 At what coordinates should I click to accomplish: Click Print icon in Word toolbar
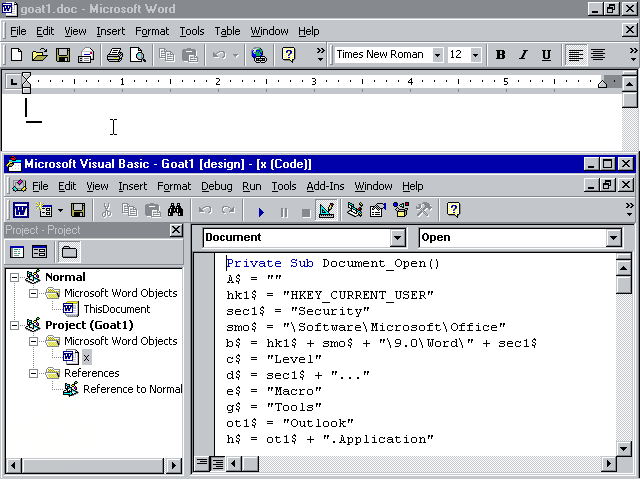click(x=115, y=55)
